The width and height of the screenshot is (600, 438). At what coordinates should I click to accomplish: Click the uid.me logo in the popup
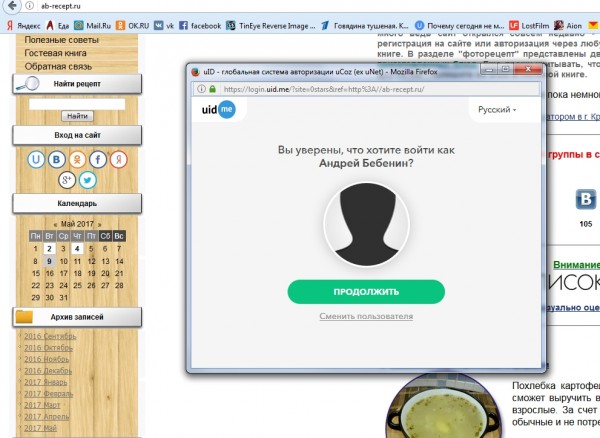(x=218, y=110)
